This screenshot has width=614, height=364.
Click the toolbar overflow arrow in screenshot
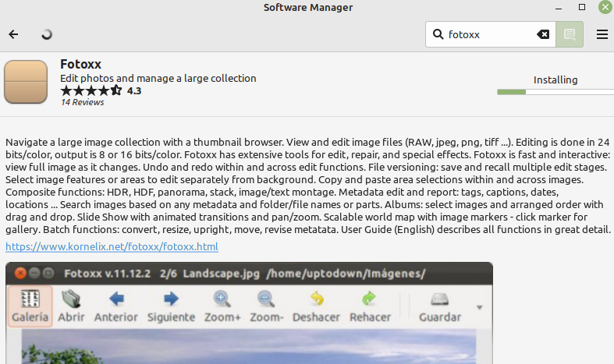click(479, 307)
